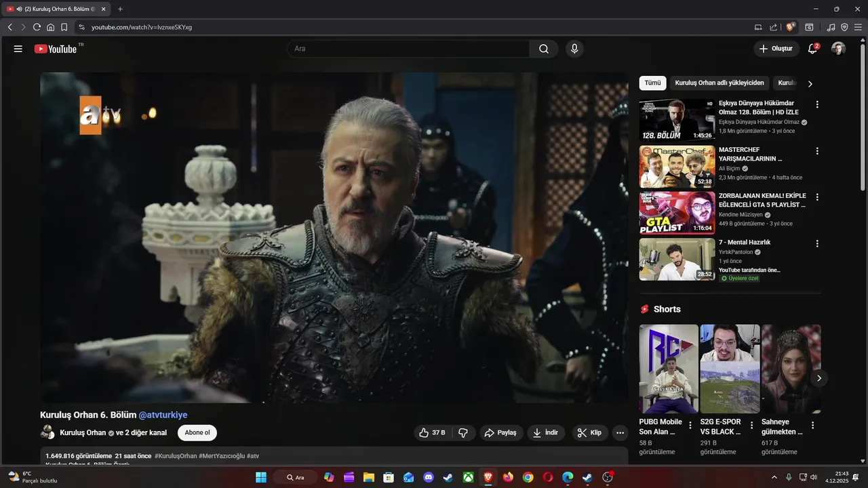Open PUBG Mobile Son Alan short
The width and height of the screenshot is (868, 488).
point(669,369)
